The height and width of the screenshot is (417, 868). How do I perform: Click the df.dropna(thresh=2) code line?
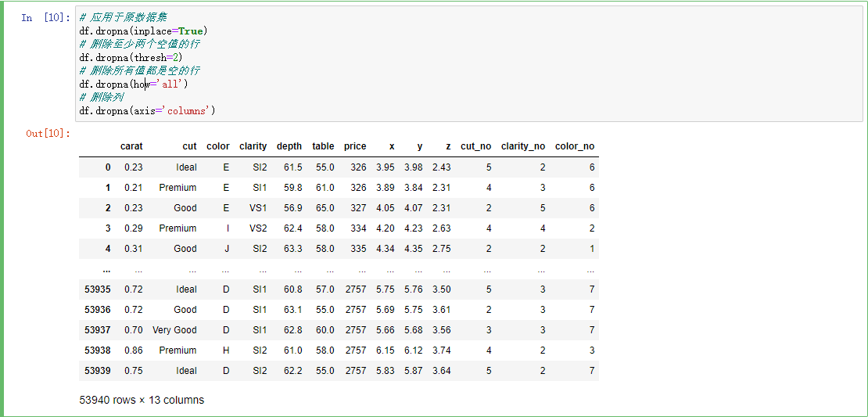coord(131,57)
